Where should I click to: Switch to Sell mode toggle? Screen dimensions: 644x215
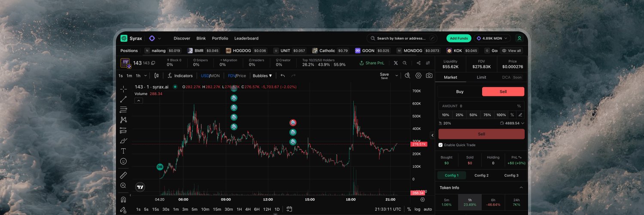click(x=503, y=92)
